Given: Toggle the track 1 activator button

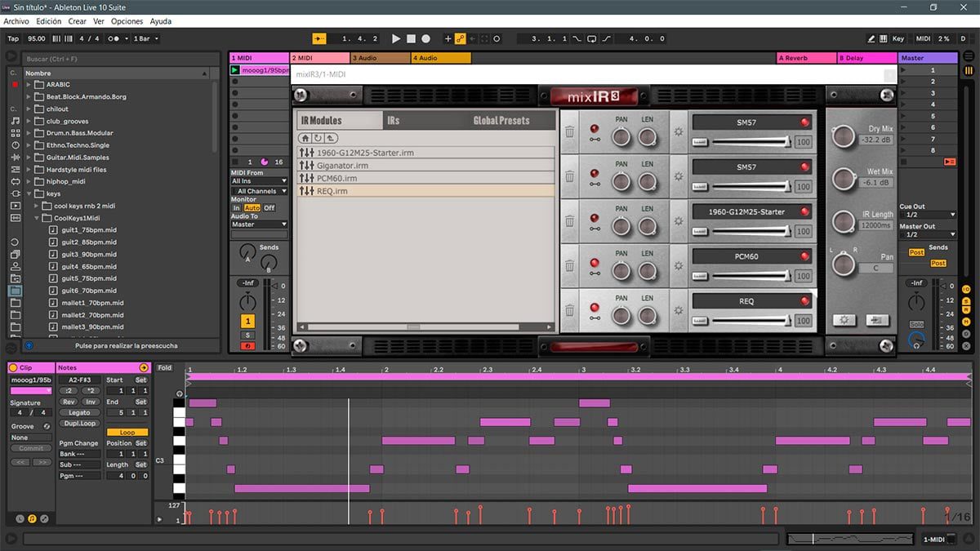Looking at the screenshot, I should click(247, 322).
